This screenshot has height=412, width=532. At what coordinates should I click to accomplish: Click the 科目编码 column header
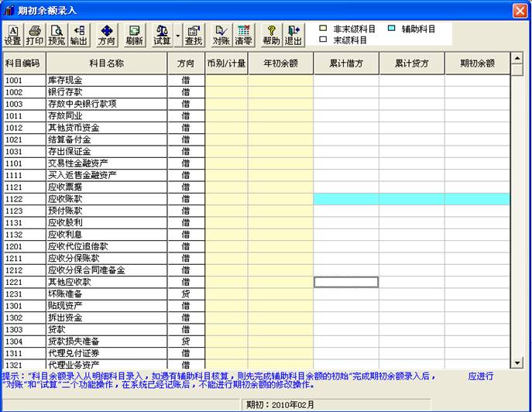pyautogui.click(x=24, y=64)
